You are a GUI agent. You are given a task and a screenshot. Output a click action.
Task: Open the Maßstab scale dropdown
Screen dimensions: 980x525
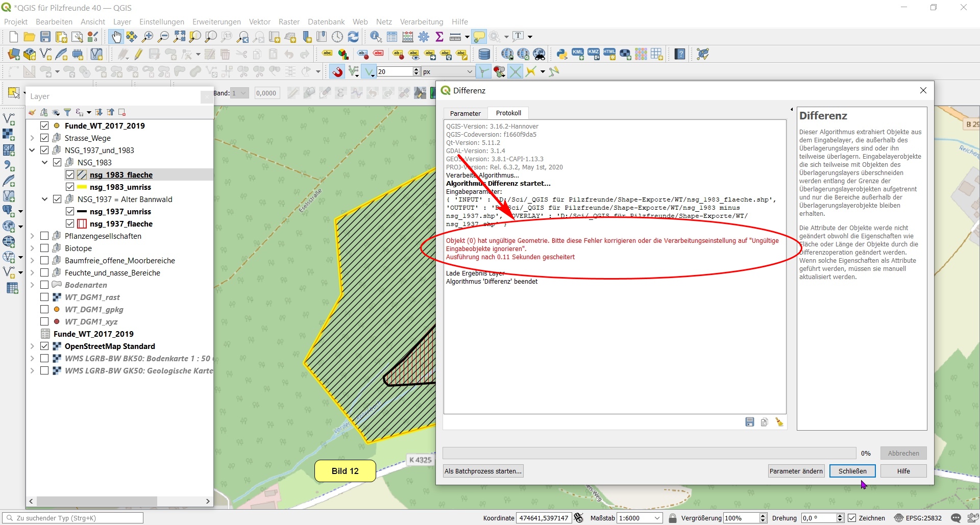point(657,518)
